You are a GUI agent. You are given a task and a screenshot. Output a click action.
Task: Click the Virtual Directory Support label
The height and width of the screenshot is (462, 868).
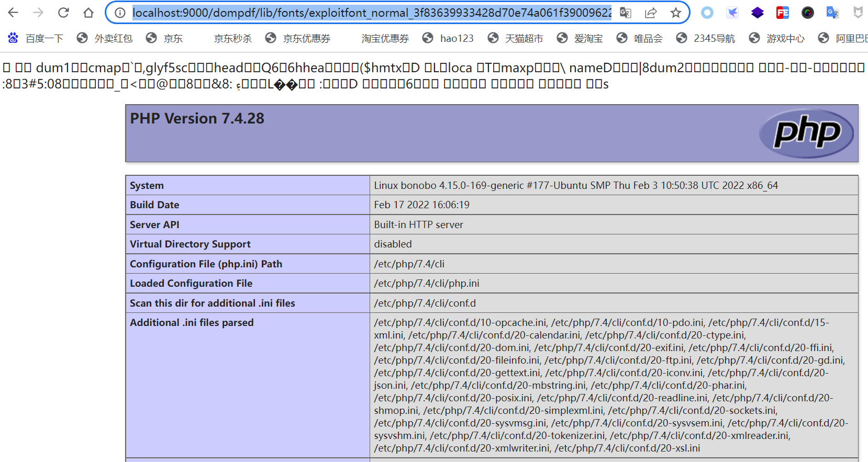coord(190,244)
